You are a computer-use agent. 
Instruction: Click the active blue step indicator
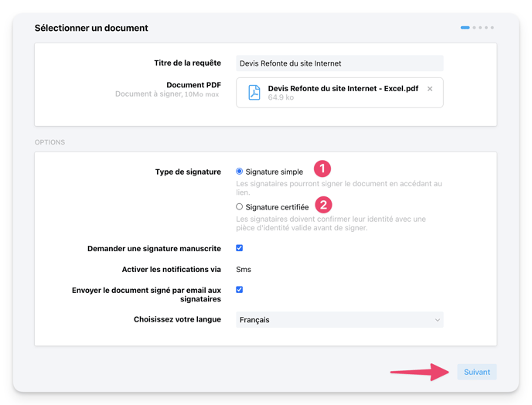(x=465, y=28)
